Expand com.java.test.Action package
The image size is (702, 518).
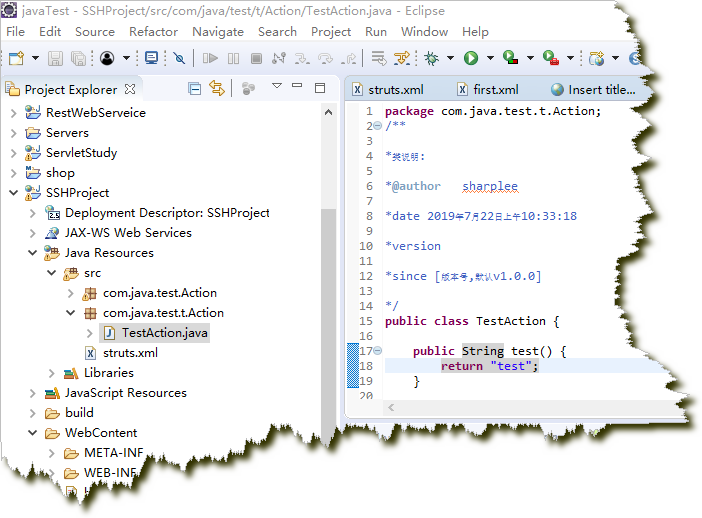pyautogui.click(x=71, y=293)
